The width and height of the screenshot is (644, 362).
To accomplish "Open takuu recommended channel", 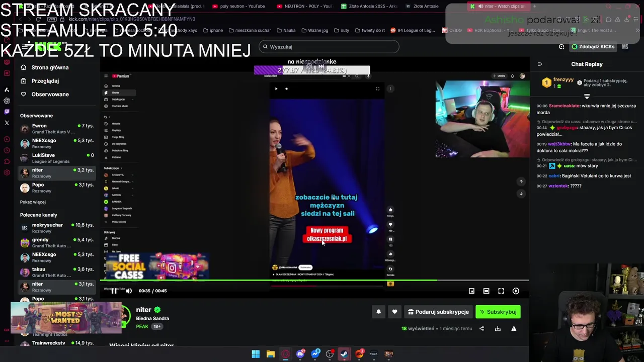I will click(x=56, y=272).
